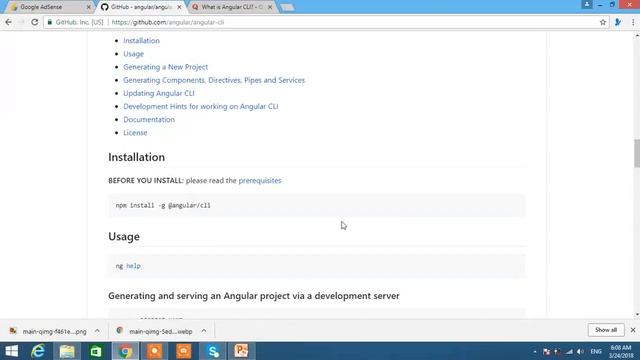
Task: Open the Updating Angular CLI link
Action: 159,93
